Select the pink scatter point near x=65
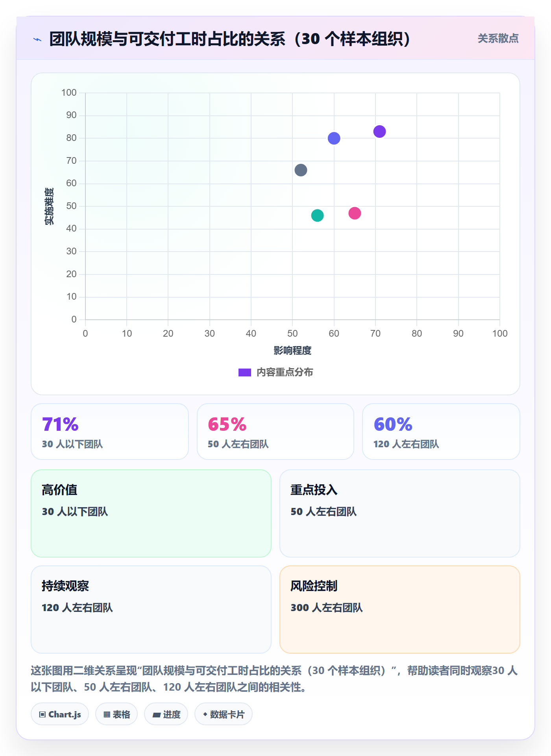 point(355,213)
